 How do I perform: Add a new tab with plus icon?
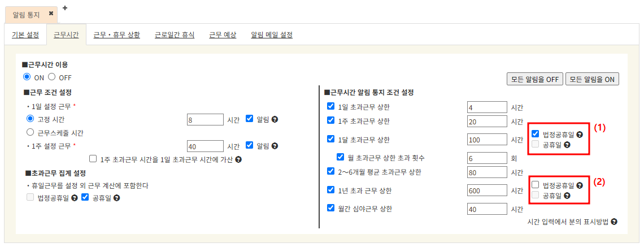click(x=65, y=8)
